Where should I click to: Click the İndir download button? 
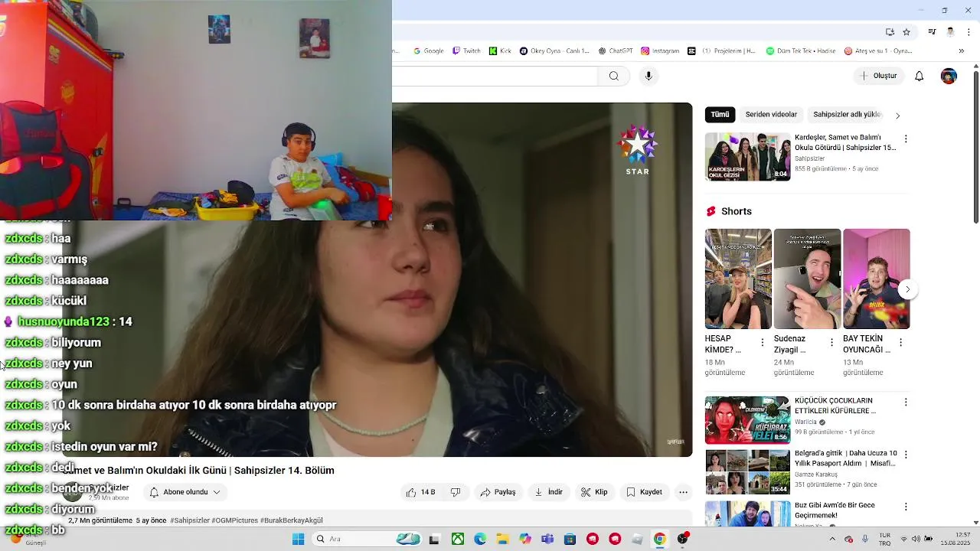click(x=548, y=492)
